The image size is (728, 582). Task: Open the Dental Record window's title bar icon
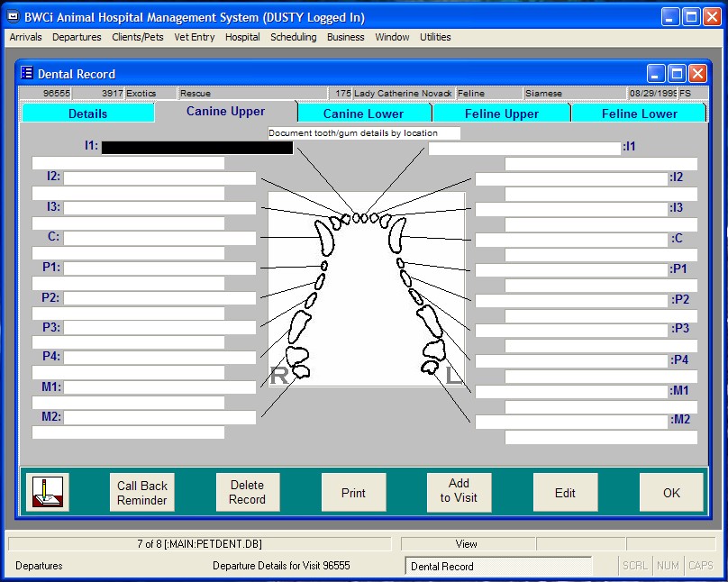[26, 73]
